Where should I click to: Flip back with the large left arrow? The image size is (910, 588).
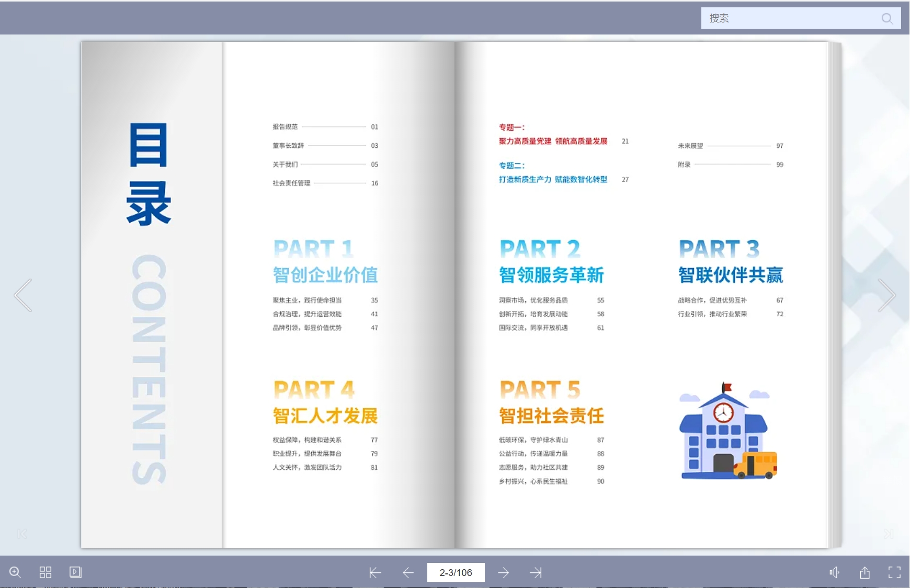click(x=24, y=295)
